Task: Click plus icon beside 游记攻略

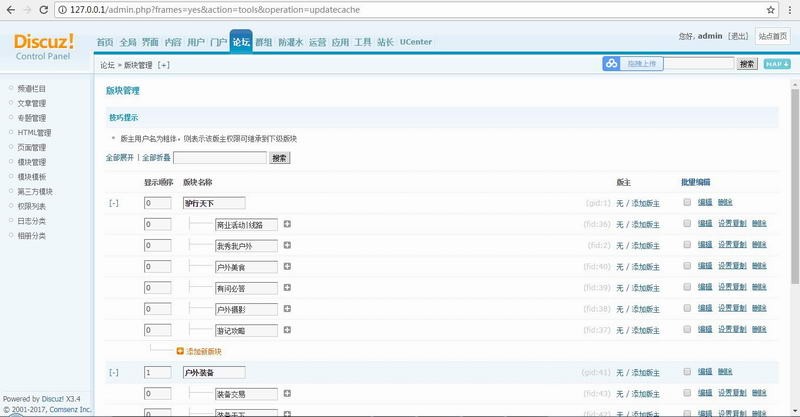Action: [x=287, y=330]
